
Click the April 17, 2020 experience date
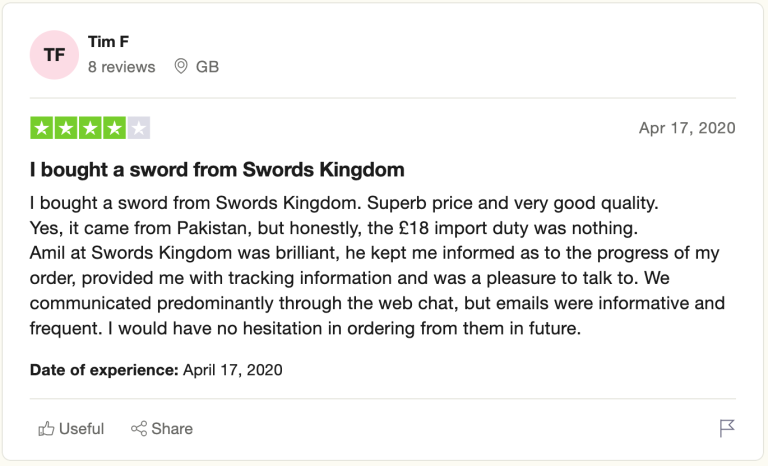click(x=233, y=369)
